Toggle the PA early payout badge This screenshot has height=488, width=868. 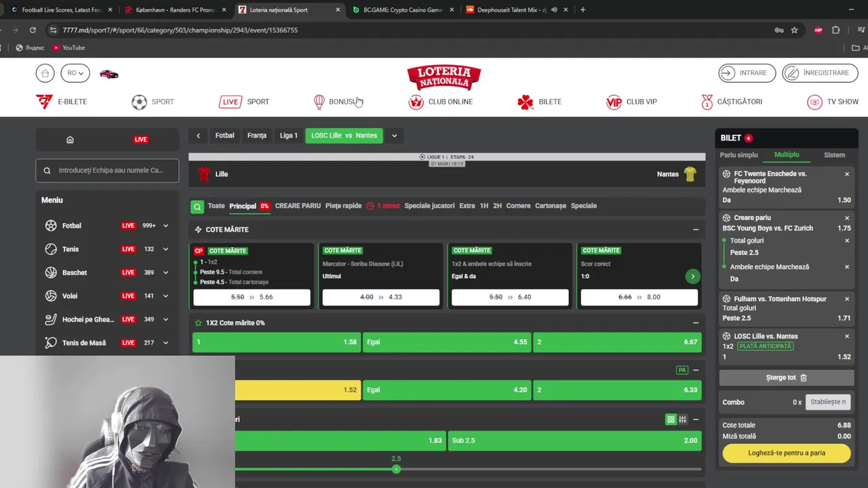[682, 370]
